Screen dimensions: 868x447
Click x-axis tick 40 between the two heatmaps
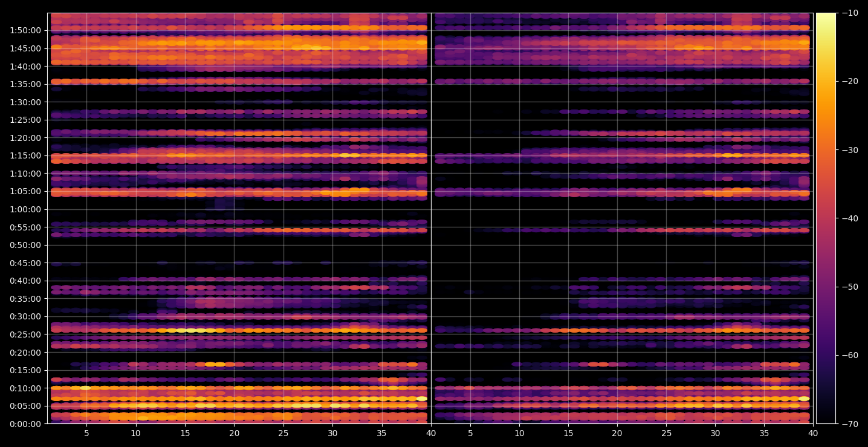tap(431, 434)
